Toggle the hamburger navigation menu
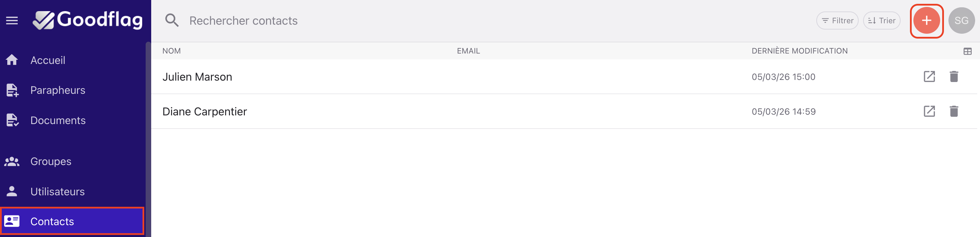Image resolution: width=980 pixels, height=237 pixels. [x=12, y=21]
